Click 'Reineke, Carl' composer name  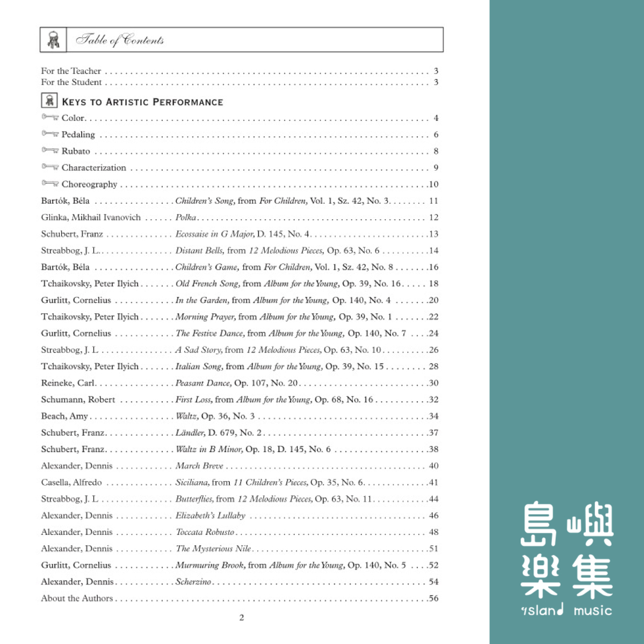[68, 383]
